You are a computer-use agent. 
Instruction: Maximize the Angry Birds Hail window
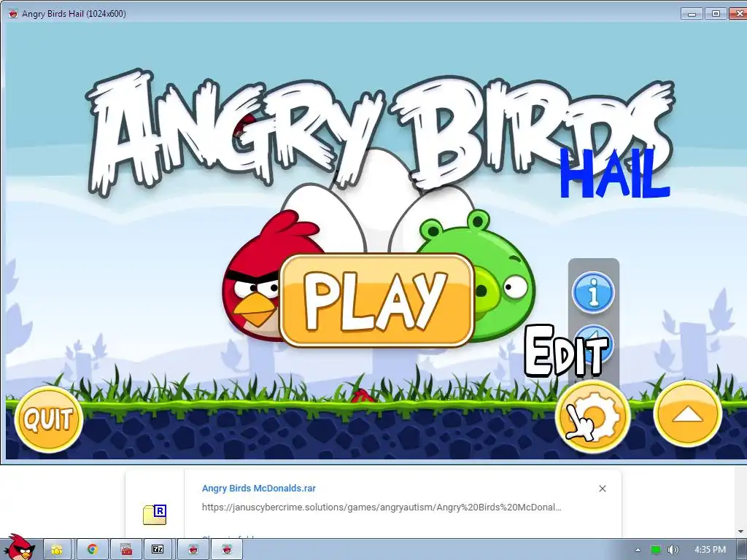(x=716, y=14)
